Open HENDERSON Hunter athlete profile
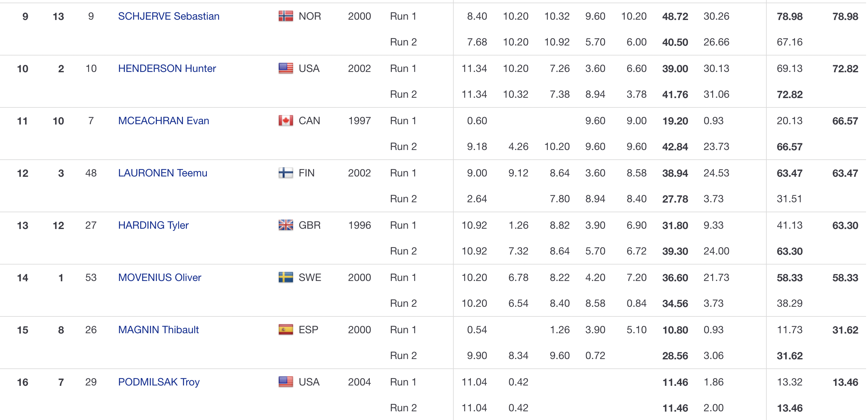This screenshot has height=420, width=868. tap(167, 68)
